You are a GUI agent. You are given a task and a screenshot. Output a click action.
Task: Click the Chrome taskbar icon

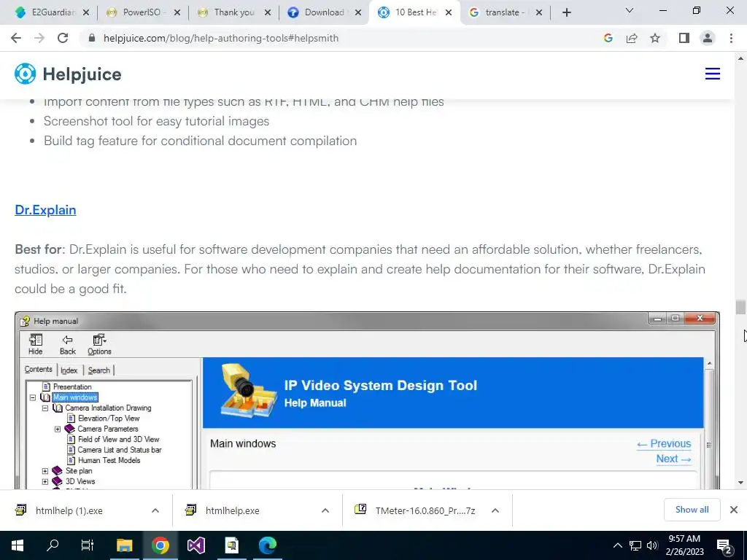pos(160,545)
